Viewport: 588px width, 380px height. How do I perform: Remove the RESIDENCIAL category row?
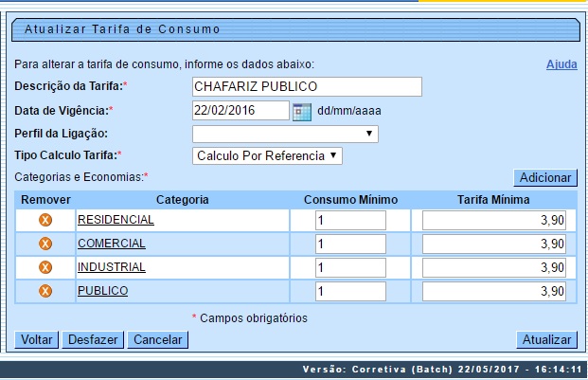click(x=45, y=220)
